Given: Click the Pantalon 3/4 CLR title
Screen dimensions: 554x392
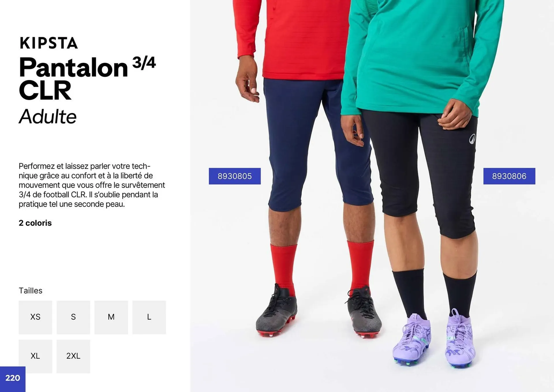Looking at the screenshot, I should [87, 78].
